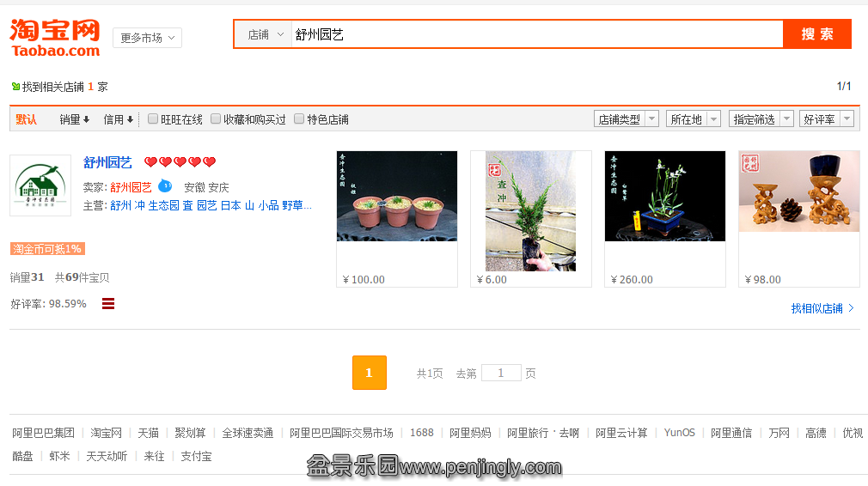Click the 来往 footer link
Image resolution: width=868 pixels, height=486 pixels.
(154, 456)
